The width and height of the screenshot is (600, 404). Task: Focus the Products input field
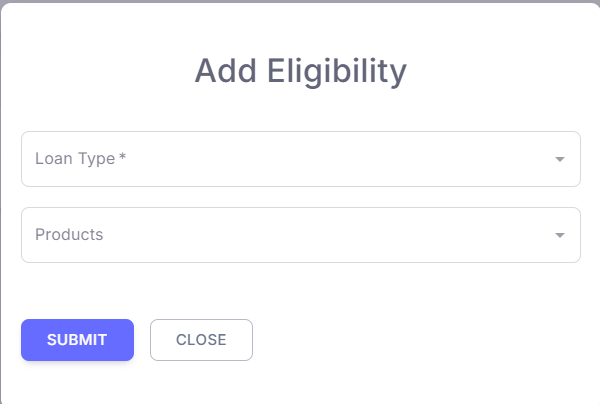pyautogui.click(x=300, y=235)
